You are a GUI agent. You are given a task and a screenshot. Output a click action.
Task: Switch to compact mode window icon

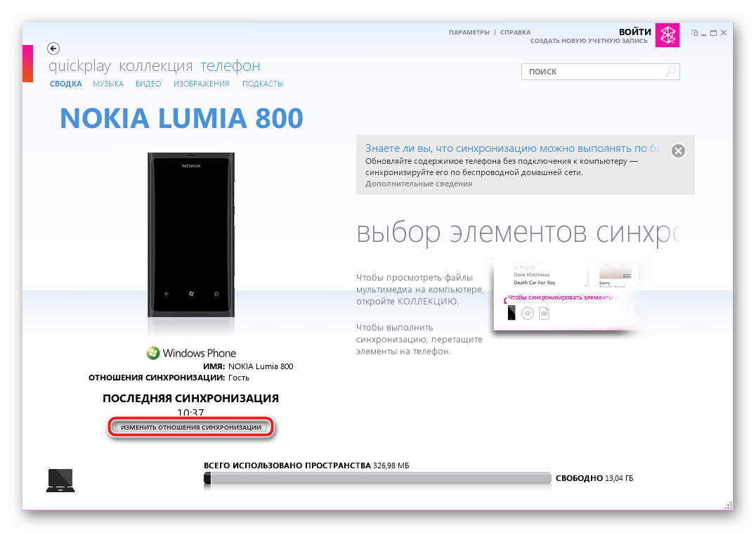pyautogui.click(x=694, y=33)
